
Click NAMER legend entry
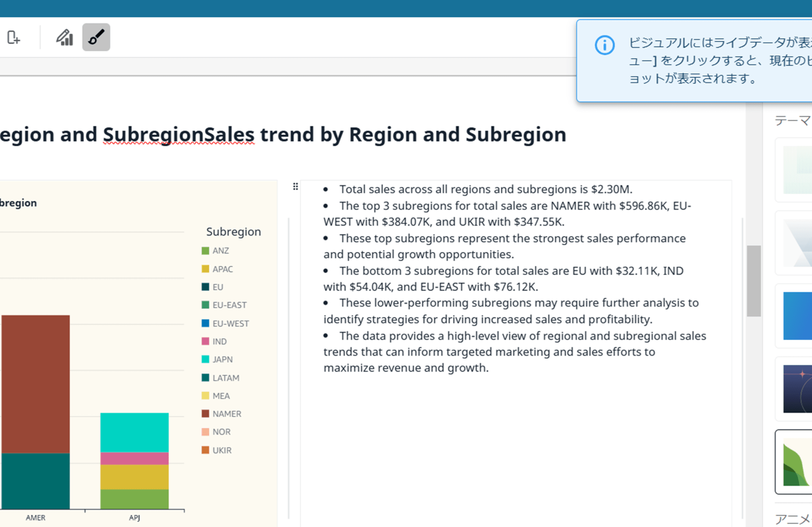(221, 414)
